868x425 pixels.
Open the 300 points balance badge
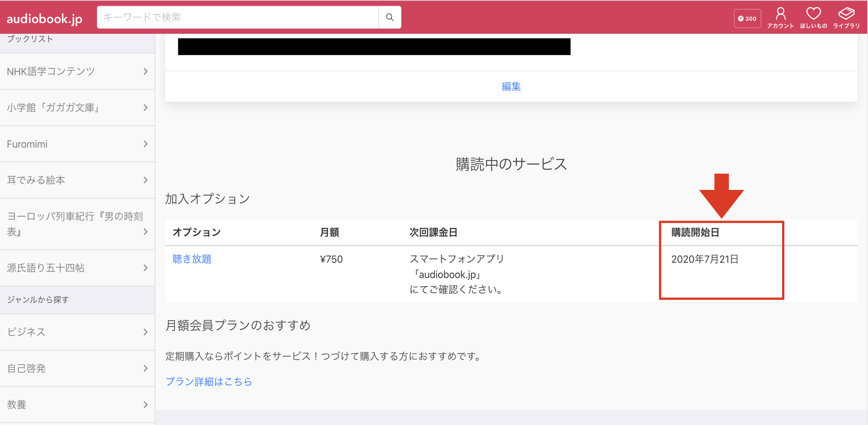747,19
